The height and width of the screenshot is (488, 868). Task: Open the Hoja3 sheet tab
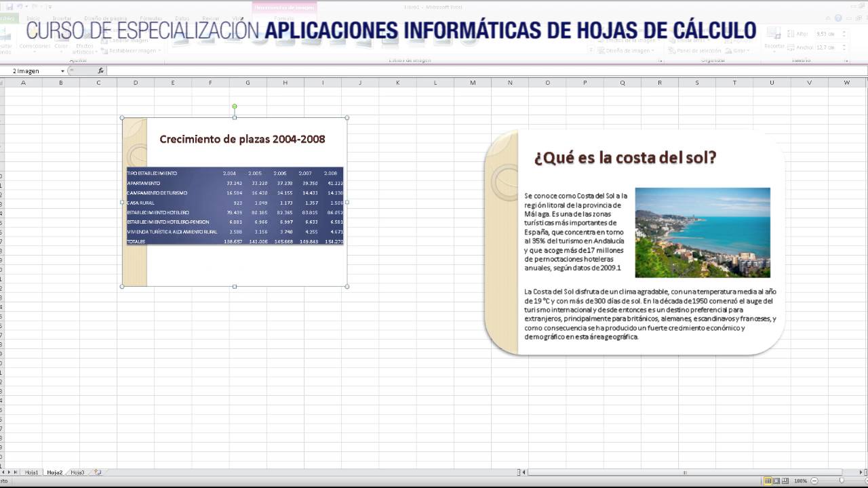77,472
